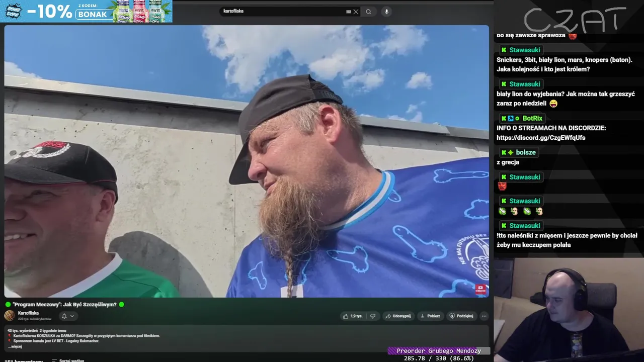The width and height of the screenshot is (644, 362).
Task: Open the Kartofliska channel avatar
Action: click(10, 315)
